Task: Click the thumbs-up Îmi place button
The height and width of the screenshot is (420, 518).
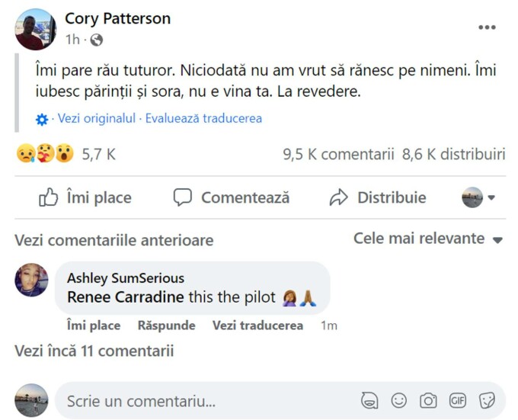Action: coord(85,197)
